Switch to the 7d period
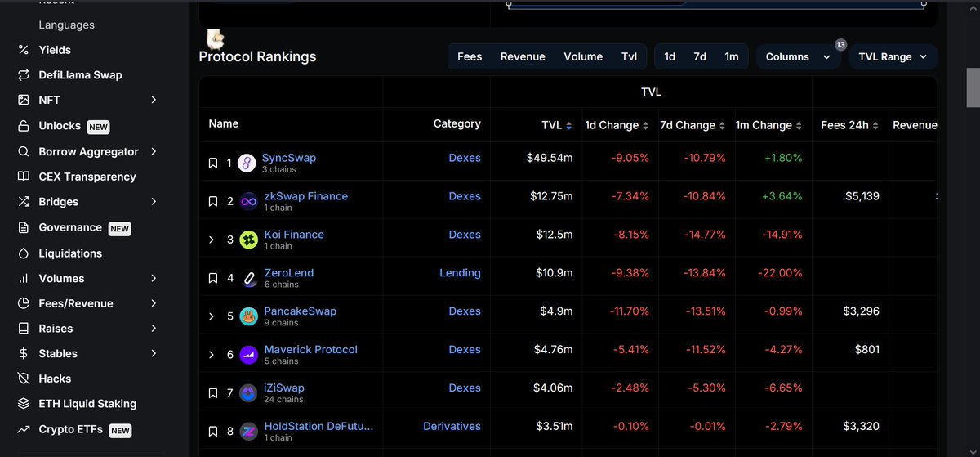This screenshot has width=980, height=457. (x=700, y=56)
